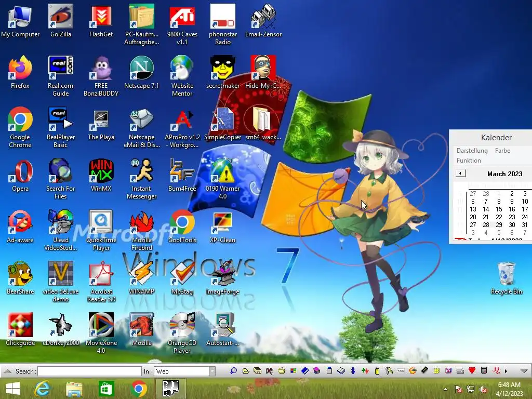Open the network tray icon

(471, 390)
